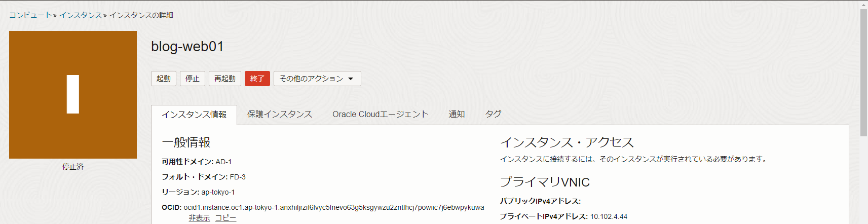Click the パブリックIPv4アドレス label
The width and height of the screenshot is (868, 224).
540,201
